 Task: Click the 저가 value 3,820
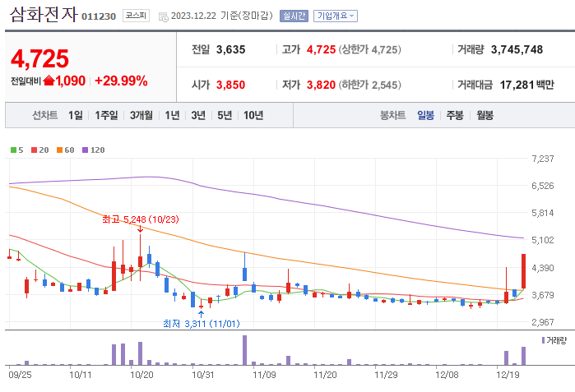[x=322, y=85]
